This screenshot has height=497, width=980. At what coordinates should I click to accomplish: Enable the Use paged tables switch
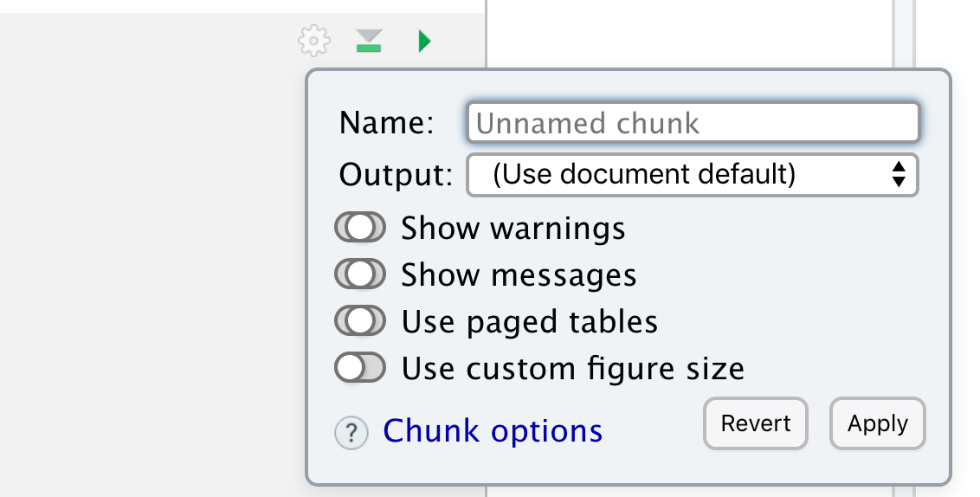360,320
